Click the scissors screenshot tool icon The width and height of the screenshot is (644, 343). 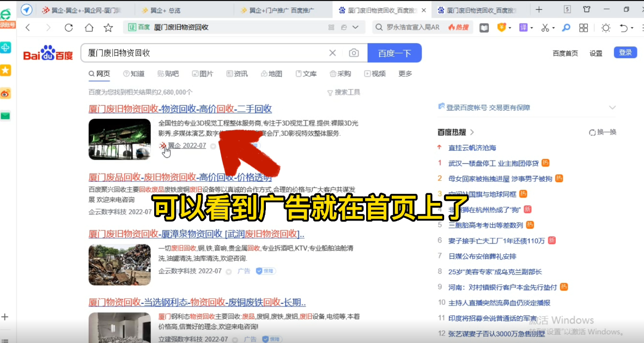(x=545, y=27)
